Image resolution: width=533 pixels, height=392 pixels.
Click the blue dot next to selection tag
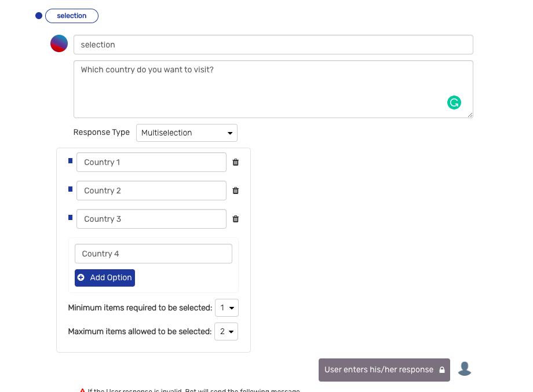pyautogui.click(x=39, y=16)
